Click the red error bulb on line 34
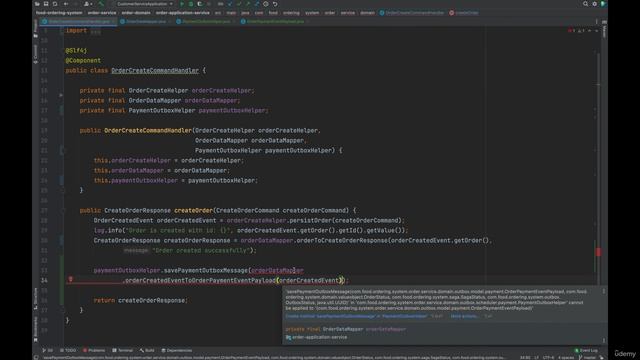 tap(70, 280)
